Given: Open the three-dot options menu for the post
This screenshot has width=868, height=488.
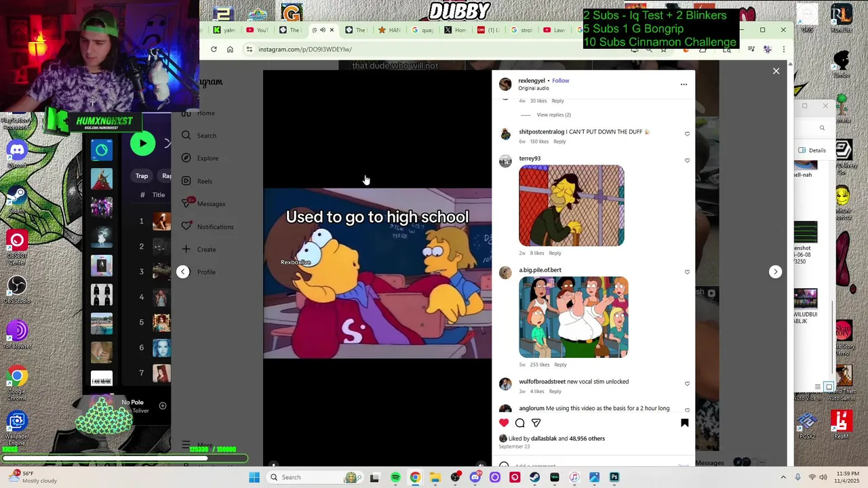Looking at the screenshot, I should tap(684, 84).
